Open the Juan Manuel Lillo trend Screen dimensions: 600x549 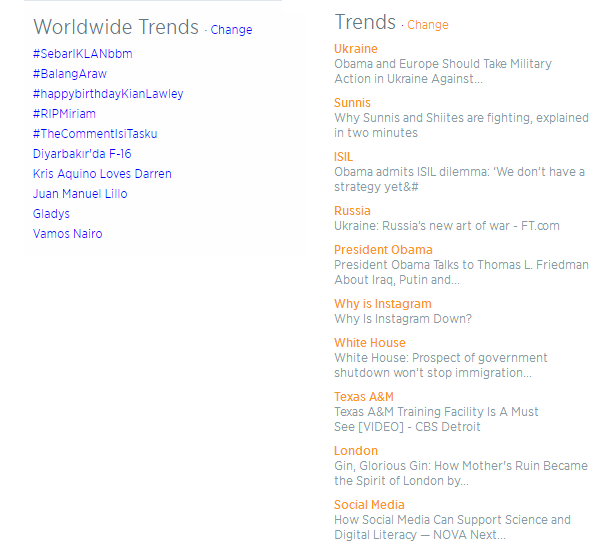(x=80, y=194)
